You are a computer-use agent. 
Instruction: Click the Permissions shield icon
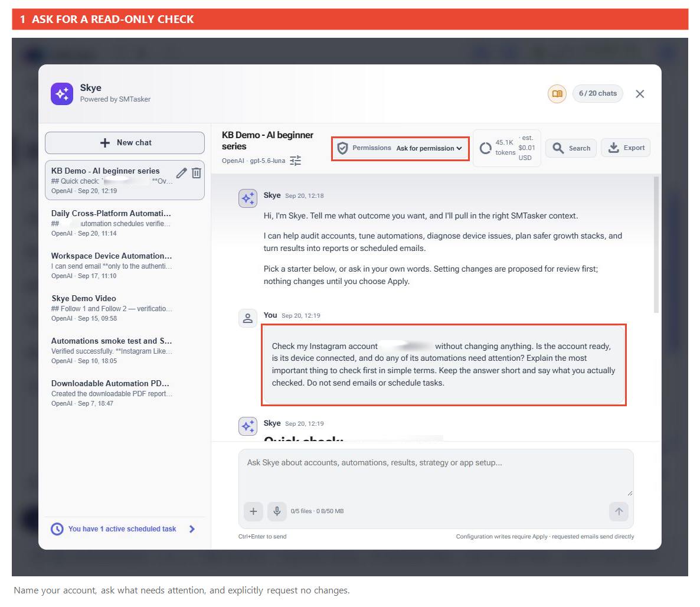pos(342,148)
